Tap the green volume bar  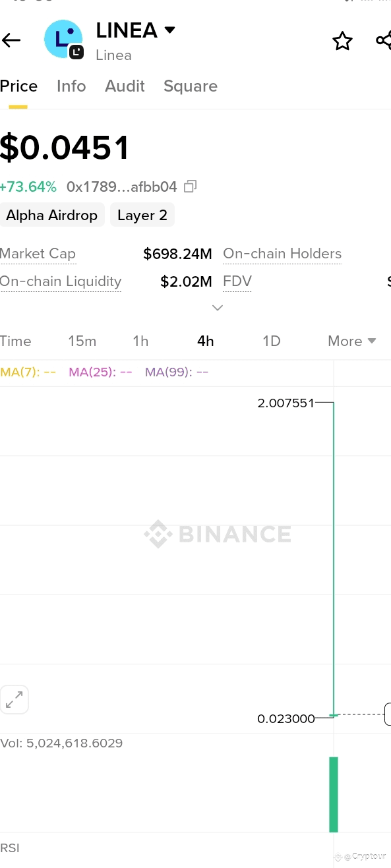pos(334,794)
